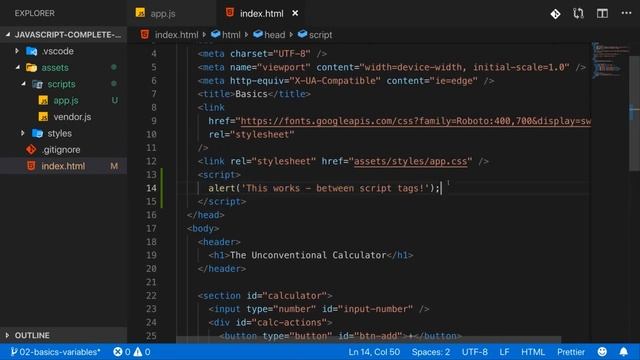The width and height of the screenshot is (640, 360).
Task: Click the head breadcrumb item
Action: [274, 35]
